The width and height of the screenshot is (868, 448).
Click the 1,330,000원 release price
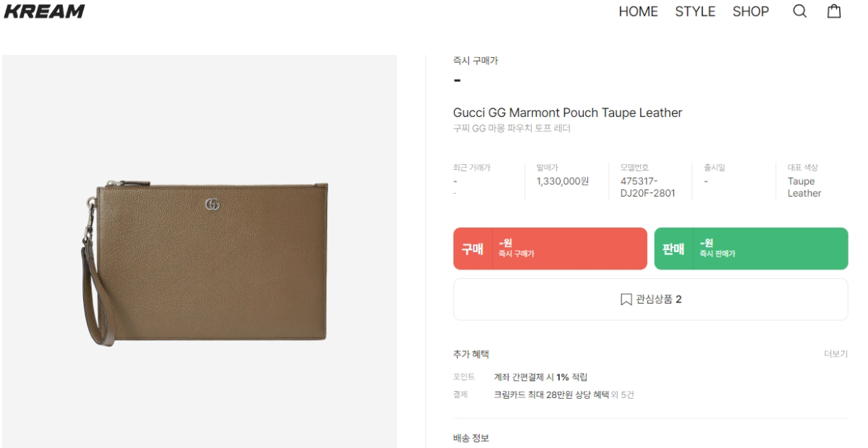click(x=562, y=181)
